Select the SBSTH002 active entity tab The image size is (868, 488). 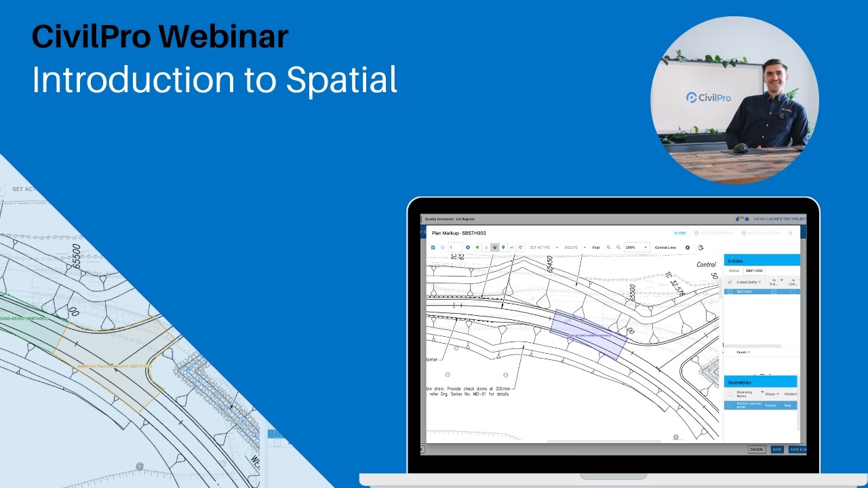(x=754, y=270)
